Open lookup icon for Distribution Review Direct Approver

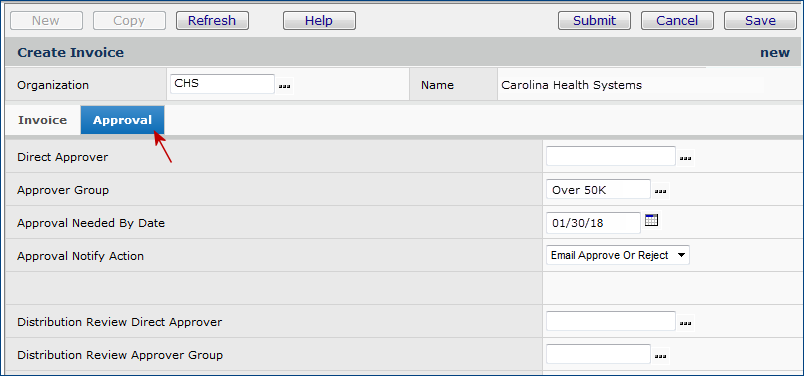[686, 323]
